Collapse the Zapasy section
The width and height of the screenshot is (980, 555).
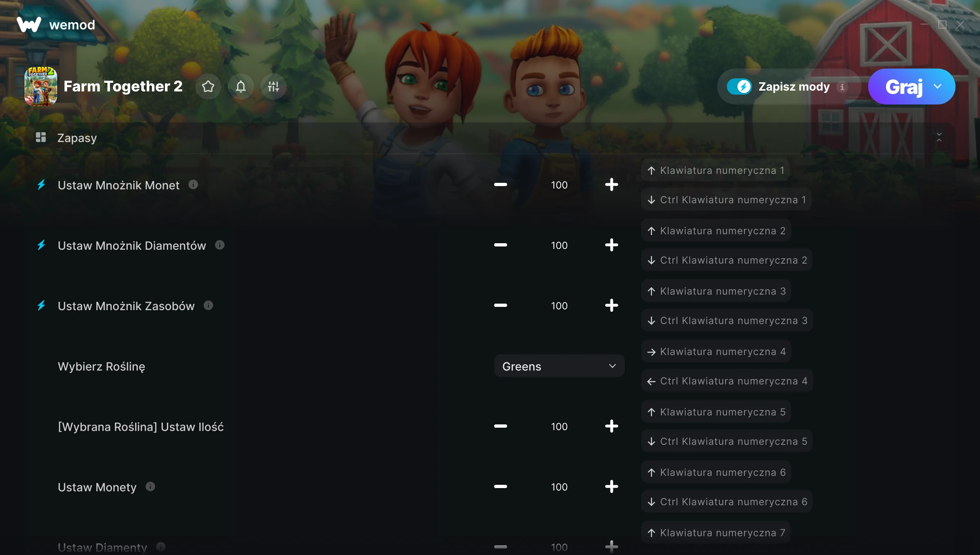939,138
